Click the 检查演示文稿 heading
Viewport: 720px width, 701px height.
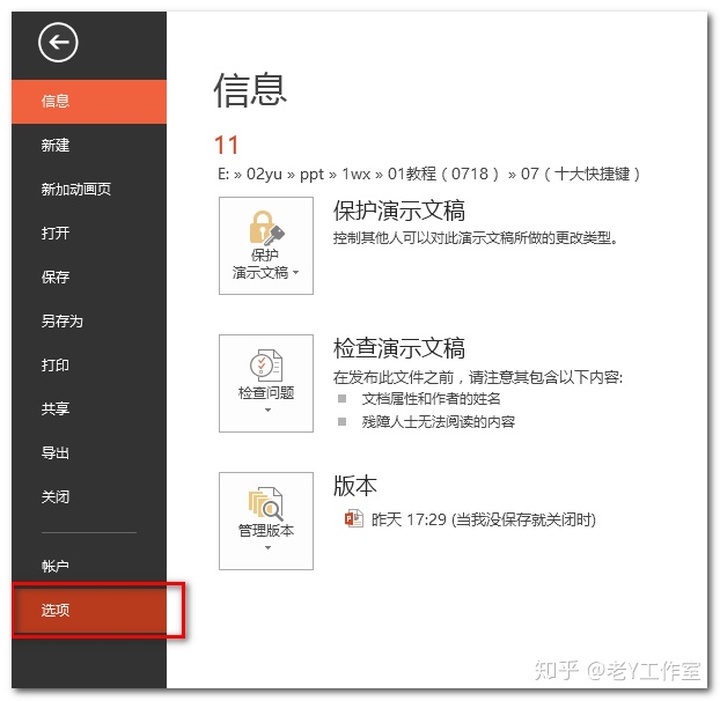399,348
